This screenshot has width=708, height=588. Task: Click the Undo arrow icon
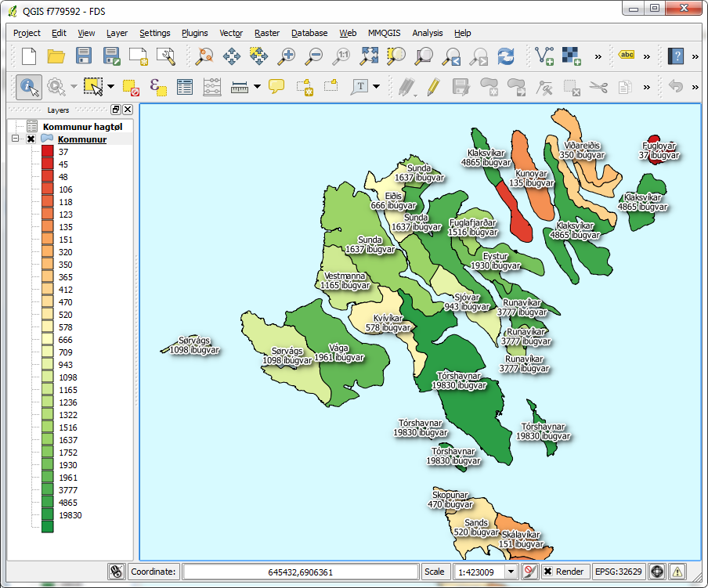(675, 86)
